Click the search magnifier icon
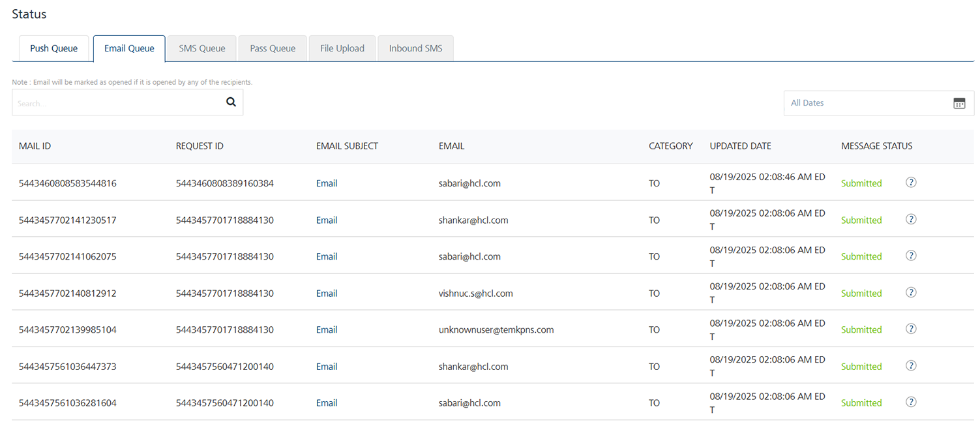Screen dimensions: 980x424 [x=231, y=102]
